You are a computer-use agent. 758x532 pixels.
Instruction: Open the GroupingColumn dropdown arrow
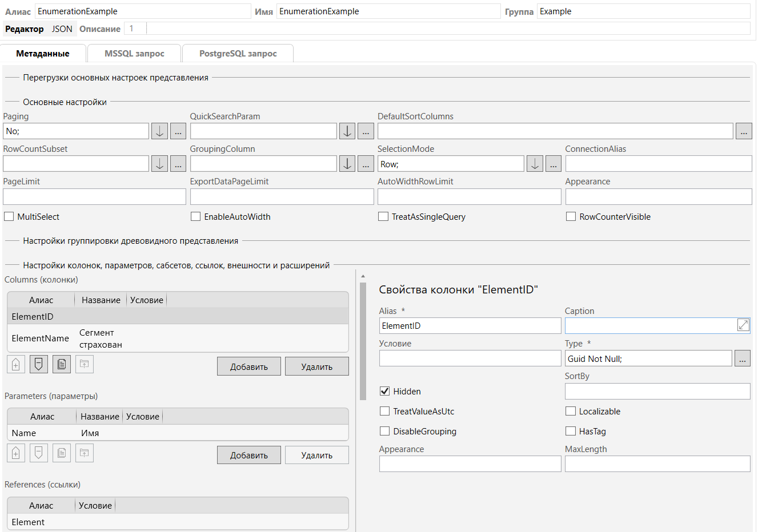pos(347,164)
